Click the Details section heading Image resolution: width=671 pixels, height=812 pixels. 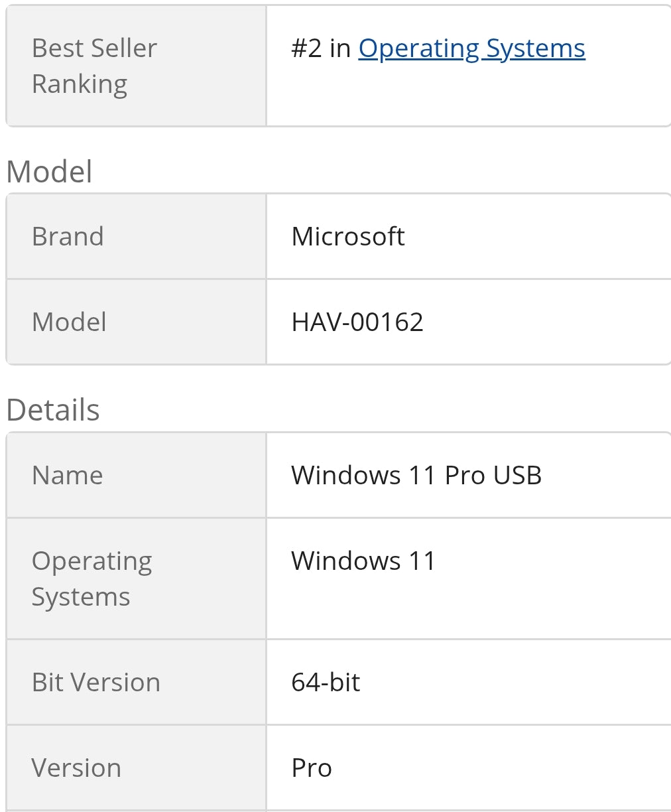(x=53, y=410)
